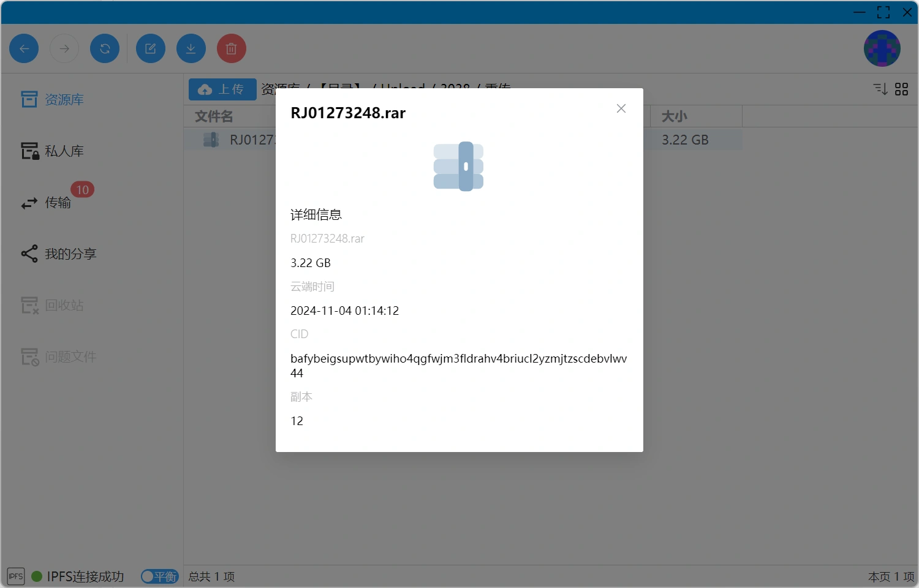919x588 pixels.
Task: Open the 我的分享 sidebar section
Action: tap(59, 254)
